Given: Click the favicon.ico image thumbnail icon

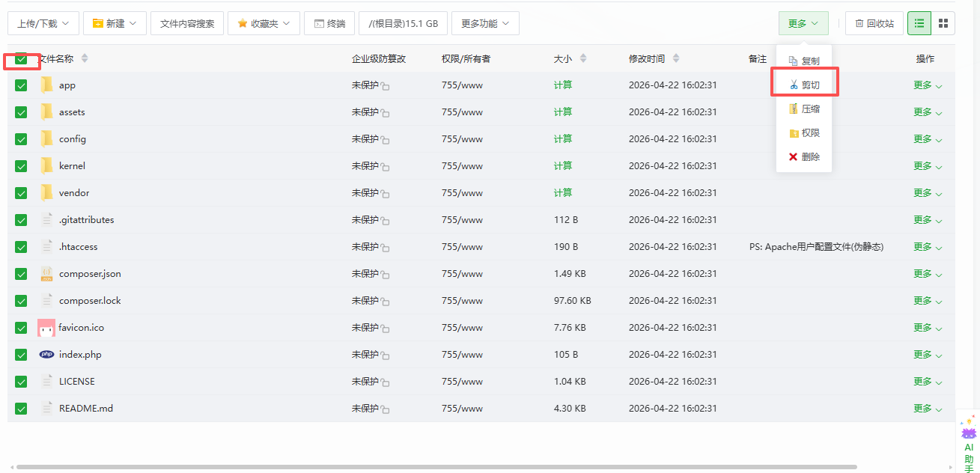Looking at the screenshot, I should click(46, 328).
